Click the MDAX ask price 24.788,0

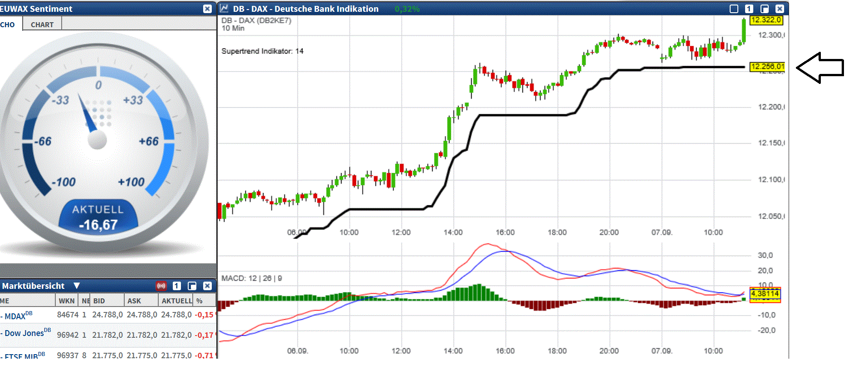[x=142, y=315]
